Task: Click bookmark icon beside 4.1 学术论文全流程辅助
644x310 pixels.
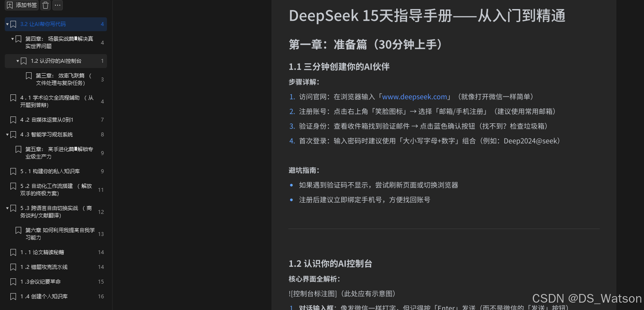Action: [x=13, y=98]
